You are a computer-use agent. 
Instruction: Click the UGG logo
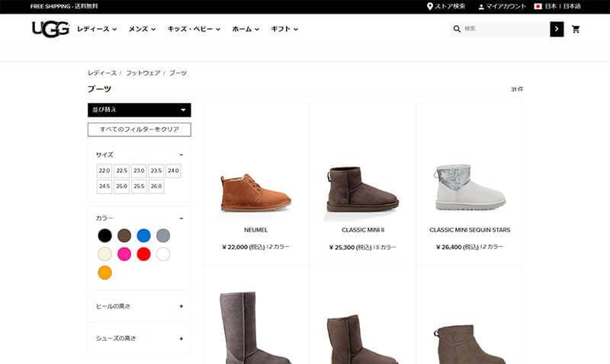pyautogui.click(x=50, y=29)
